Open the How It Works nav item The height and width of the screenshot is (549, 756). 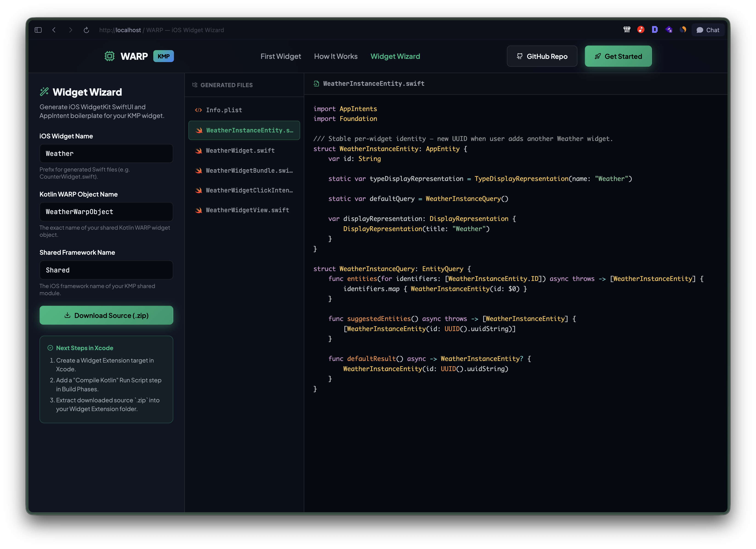336,56
